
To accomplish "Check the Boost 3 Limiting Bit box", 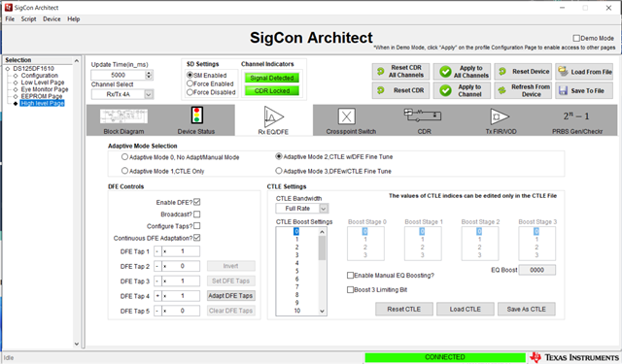I will (x=350, y=289).
